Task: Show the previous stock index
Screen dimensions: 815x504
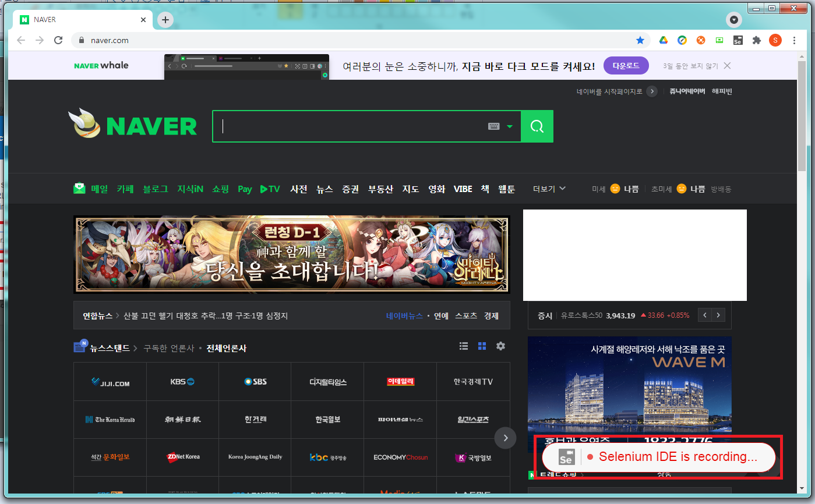Action: (705, 315)
